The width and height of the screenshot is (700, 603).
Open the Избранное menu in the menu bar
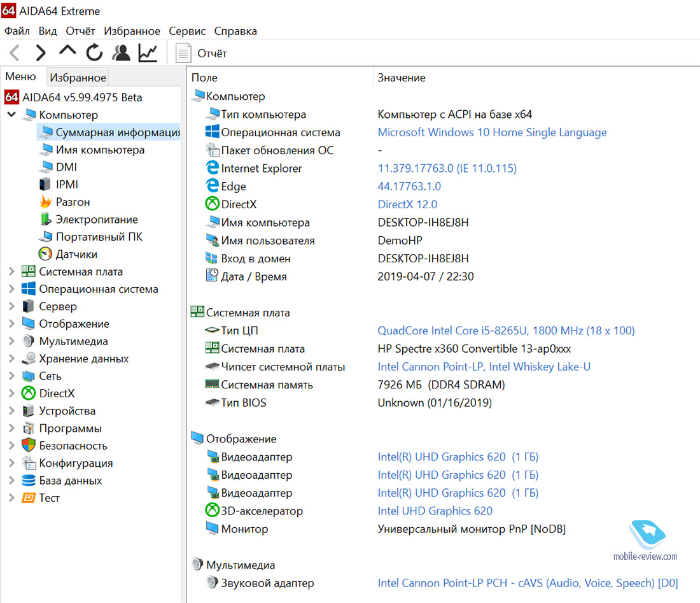(x=132, y=31)
